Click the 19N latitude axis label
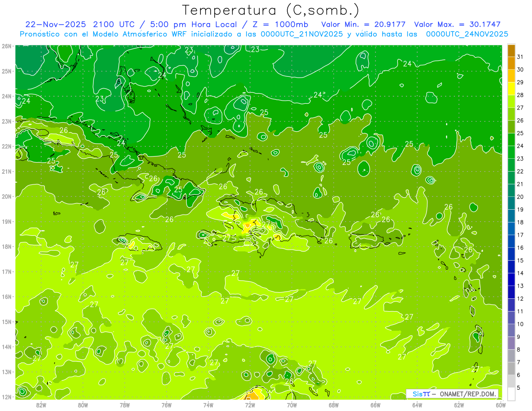The image size is (532, 411). (x=6, y=221)
